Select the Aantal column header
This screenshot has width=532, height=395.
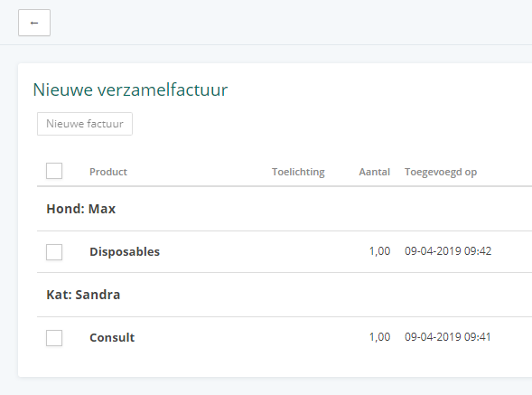[x=375, y=172]
